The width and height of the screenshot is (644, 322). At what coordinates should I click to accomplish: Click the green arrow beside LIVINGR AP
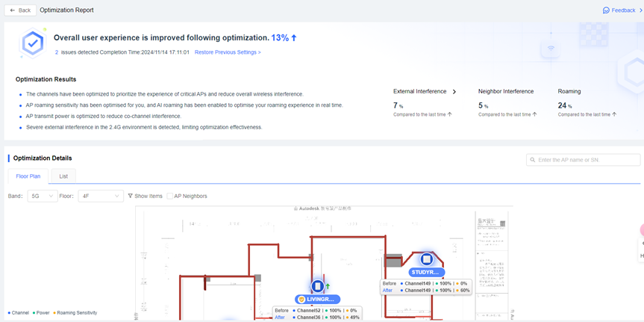(328, 286)
